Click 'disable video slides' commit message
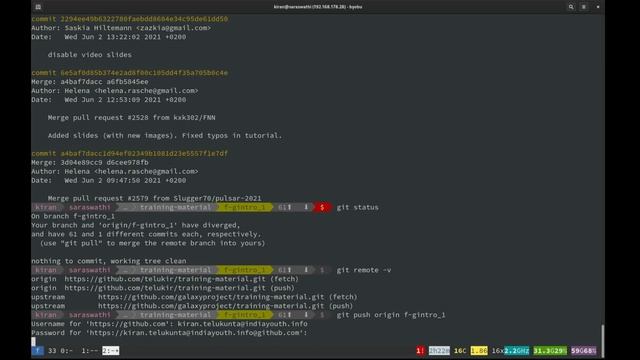640x360 pixels. [x=90, y=55]
